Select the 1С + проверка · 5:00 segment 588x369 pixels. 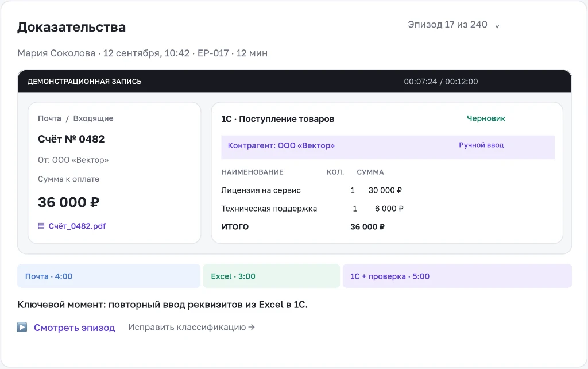pyautogui.click(x=457, y=276)
